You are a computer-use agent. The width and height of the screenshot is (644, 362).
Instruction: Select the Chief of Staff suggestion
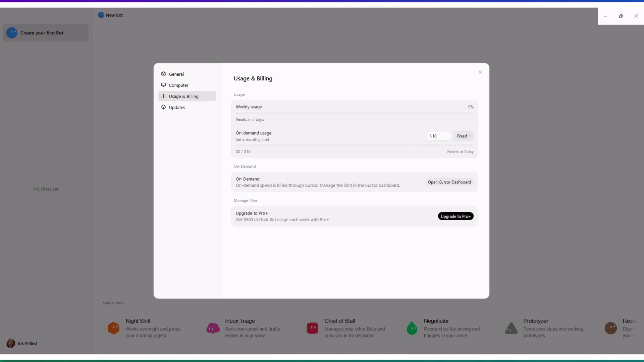click(x=344, y=328)
